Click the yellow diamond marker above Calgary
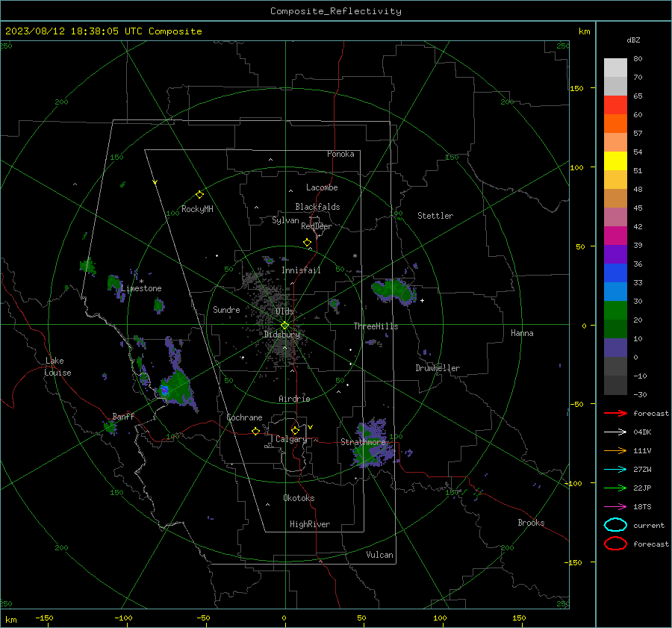This screenshot has width=672, height=628. coord(295,430)
